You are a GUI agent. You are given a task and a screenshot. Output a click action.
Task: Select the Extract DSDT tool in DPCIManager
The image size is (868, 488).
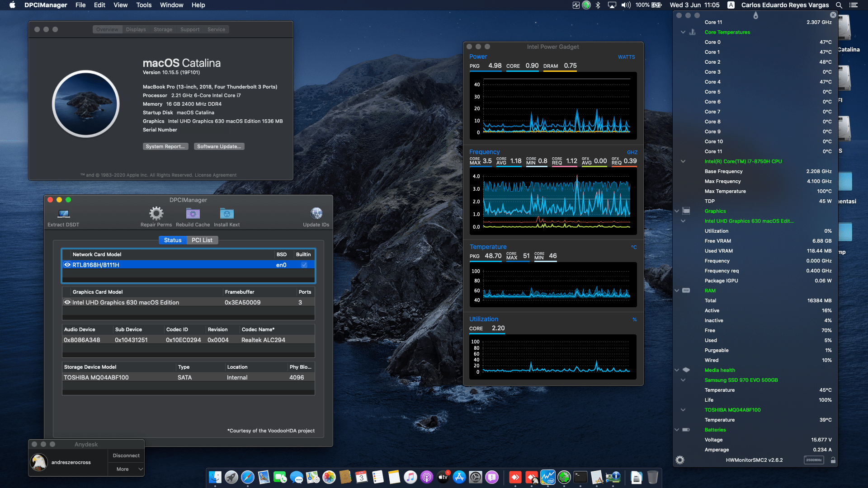coord(63,215)
